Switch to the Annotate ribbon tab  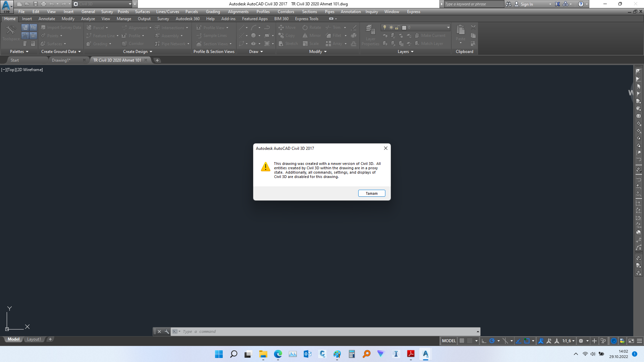47,19
